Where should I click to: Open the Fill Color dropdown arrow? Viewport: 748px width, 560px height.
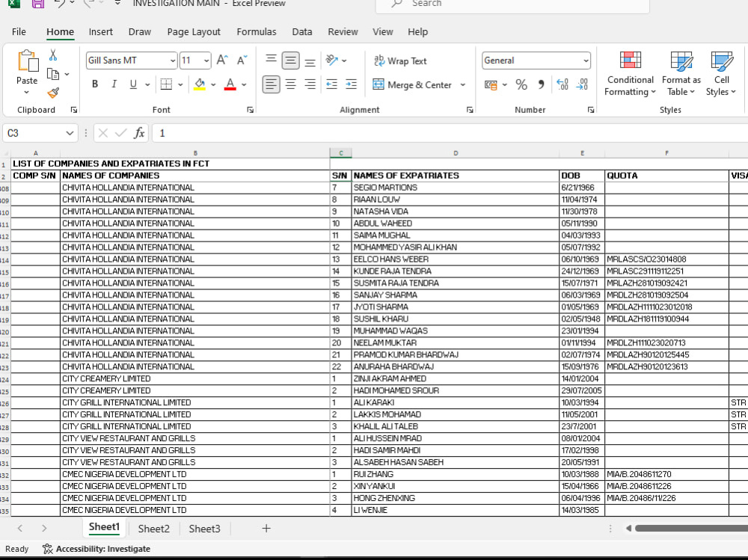pyautogui.click(x=213, y=85)
